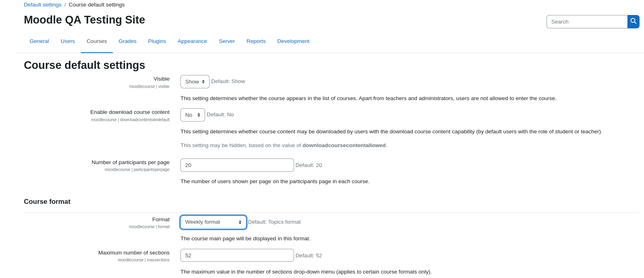This screenshot has height=278, width=644.
Task: Click the search magnifier icon button
Action: pyautogui.click(x=633, y=21)
